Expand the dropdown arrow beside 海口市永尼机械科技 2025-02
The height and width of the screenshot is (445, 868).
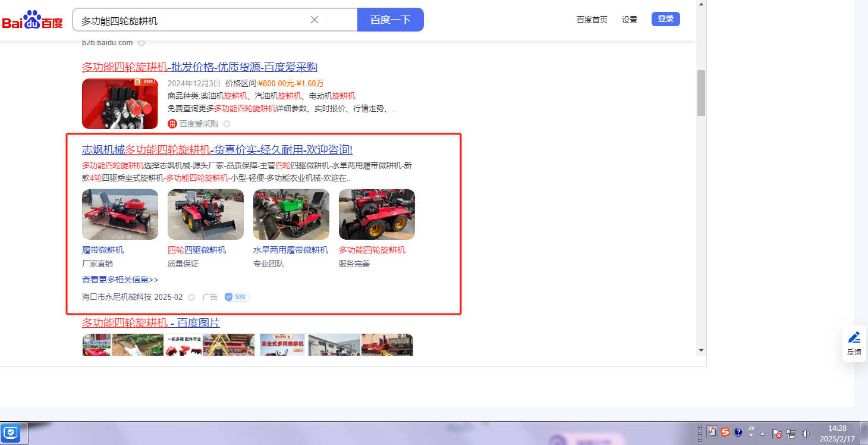coord(191,297)
